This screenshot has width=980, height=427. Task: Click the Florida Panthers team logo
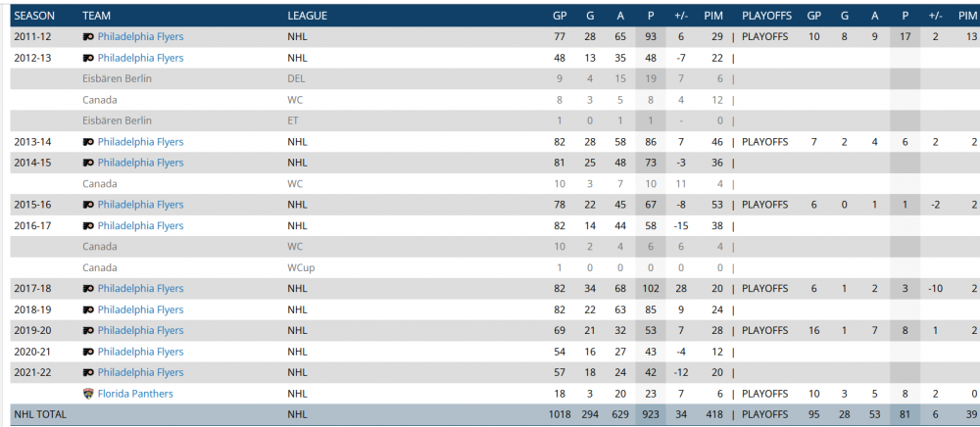point(87,394)
